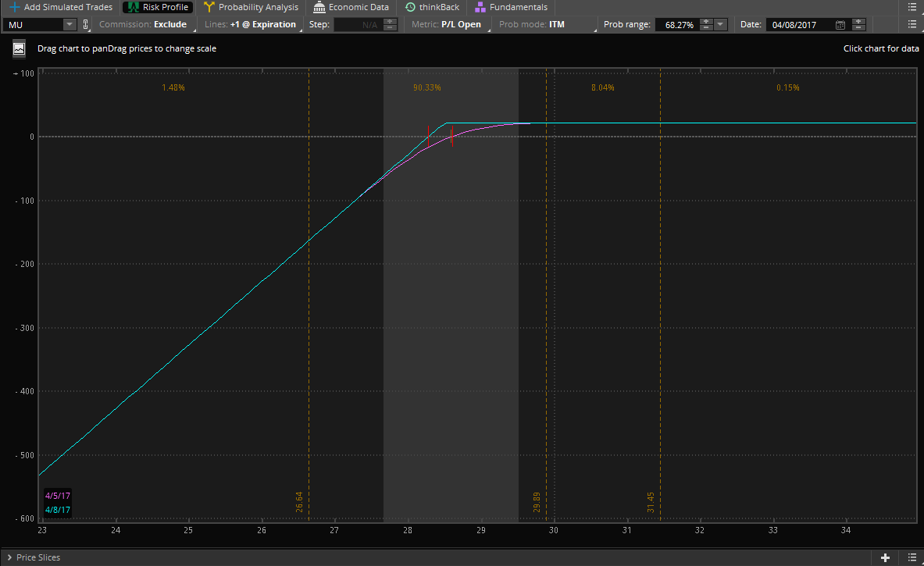Open the Economic Data tab
This screenshot has width=924, height=566.
[x=351, y=7]
